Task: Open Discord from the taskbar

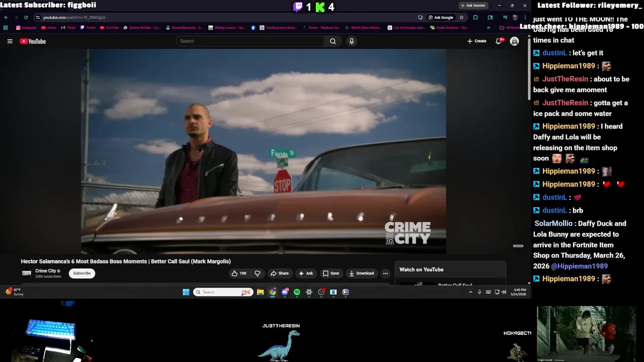Action: 285,292
